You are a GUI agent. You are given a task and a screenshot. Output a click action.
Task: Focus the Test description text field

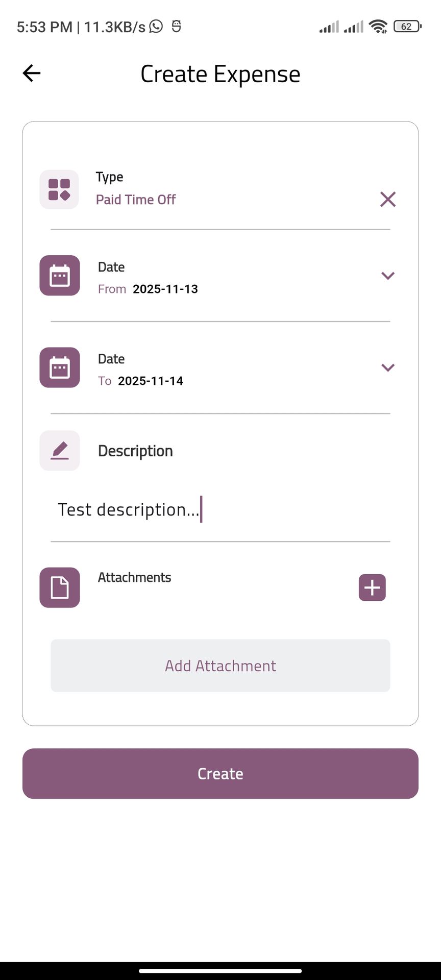[x=219, y=510]
